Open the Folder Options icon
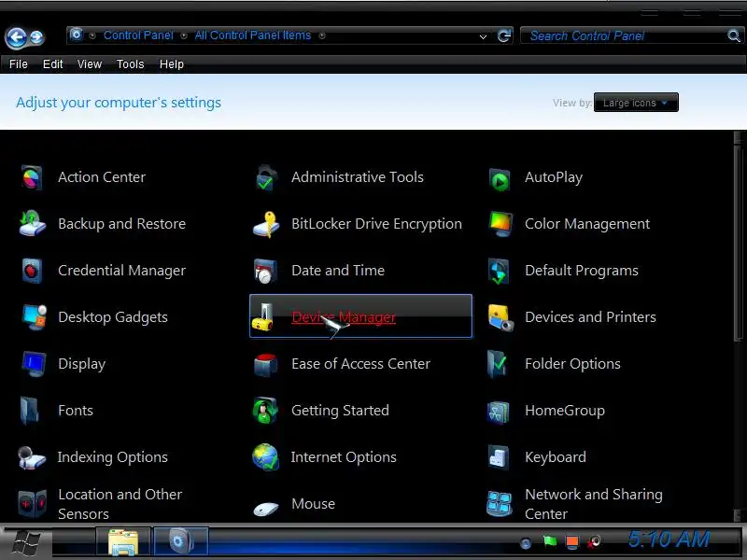Image resolution: width=747 pixels, height=560 pixels. click(x=498, y=364)
